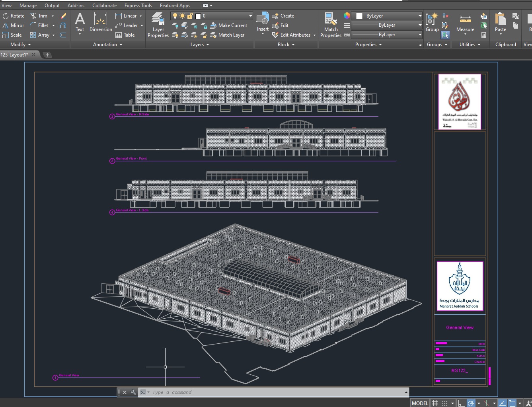Screen dimensions: 532x407
Task: Expand the Properties panel title
Action: coord(368,45)
